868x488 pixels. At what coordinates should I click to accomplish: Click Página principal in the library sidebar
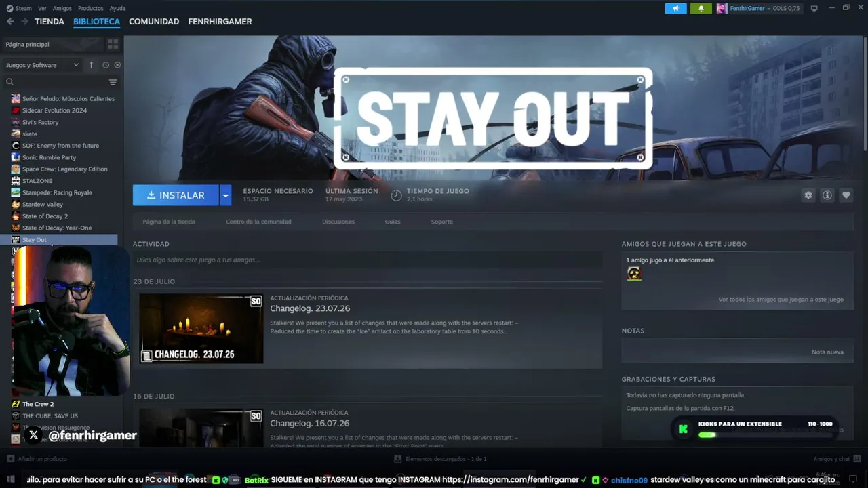[x=53, y=44]
